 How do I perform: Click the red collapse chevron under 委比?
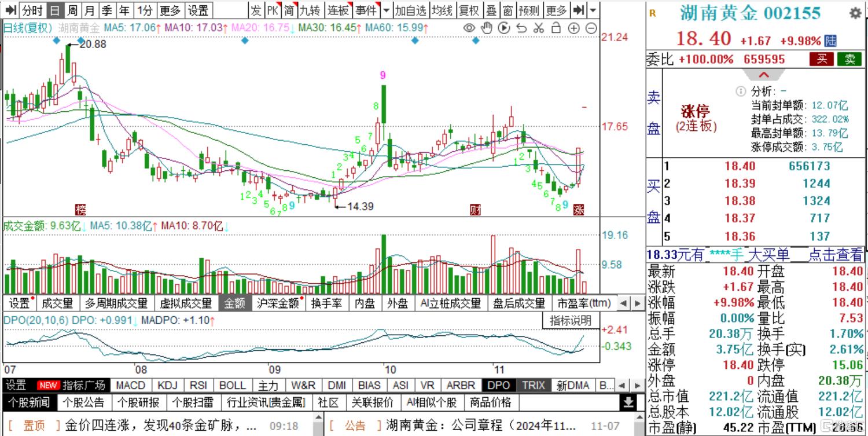(x=763, y=75)
